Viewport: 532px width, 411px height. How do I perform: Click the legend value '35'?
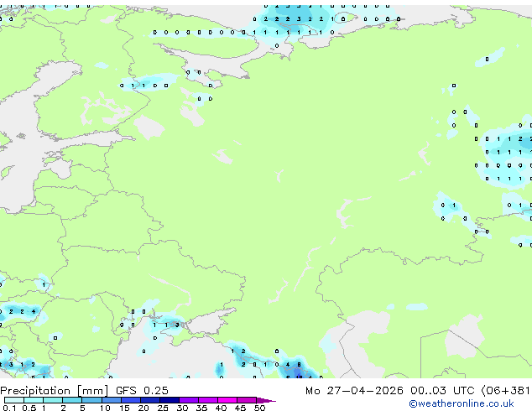coord(201,408)
